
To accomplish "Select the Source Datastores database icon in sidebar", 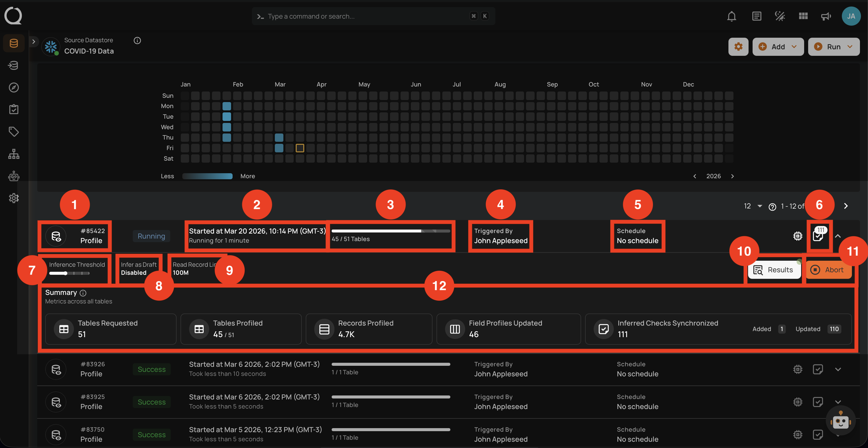I will pos(14,43).
